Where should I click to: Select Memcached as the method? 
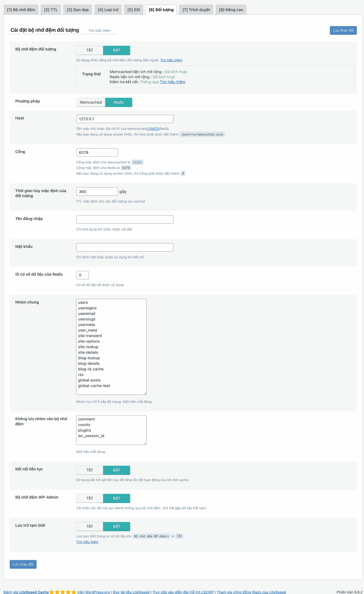(x=91, y=102)
